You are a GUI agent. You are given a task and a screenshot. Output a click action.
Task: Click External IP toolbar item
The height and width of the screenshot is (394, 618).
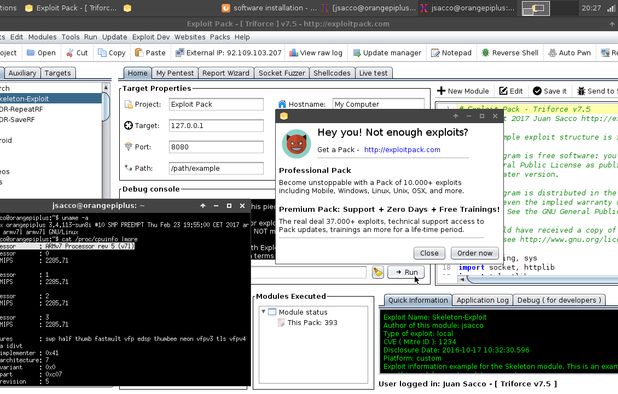pos(229,53)
